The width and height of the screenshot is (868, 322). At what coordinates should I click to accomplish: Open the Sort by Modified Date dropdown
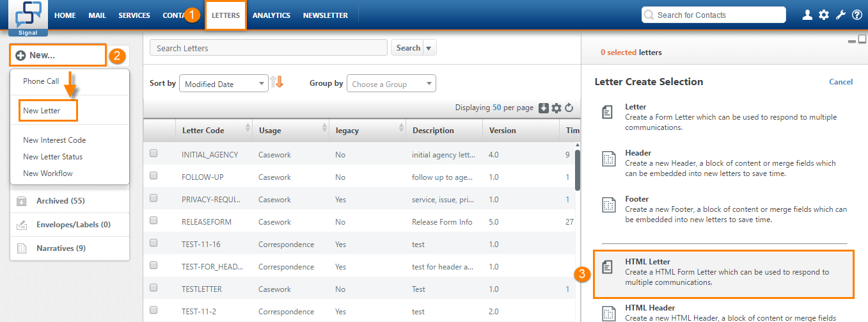[x=224, y=84]
